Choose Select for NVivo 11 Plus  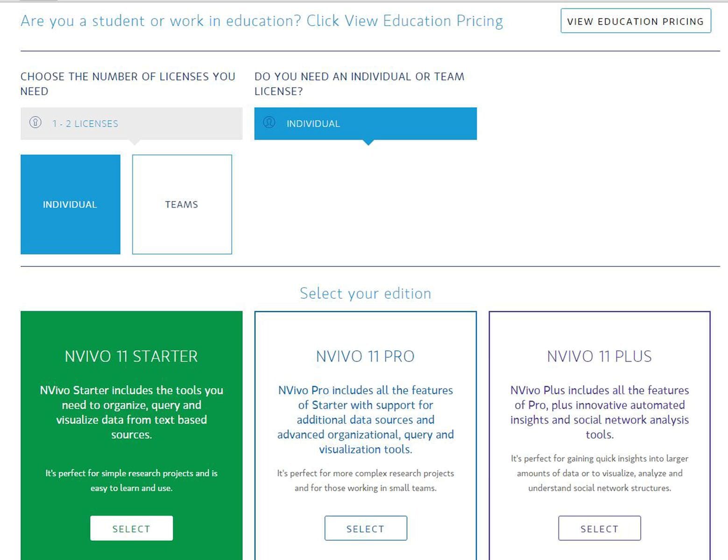tap(599, 528)
